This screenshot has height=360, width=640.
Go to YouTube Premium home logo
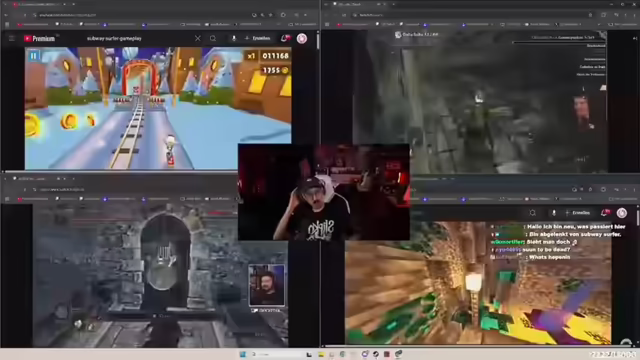click(40, 38)
